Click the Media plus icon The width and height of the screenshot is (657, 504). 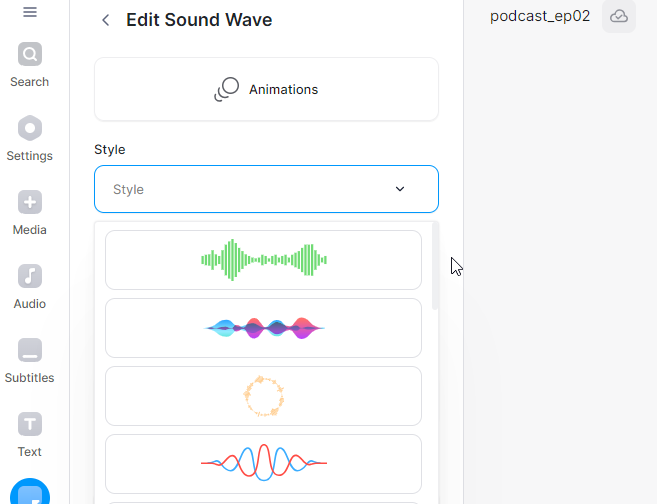pos(30,202)
